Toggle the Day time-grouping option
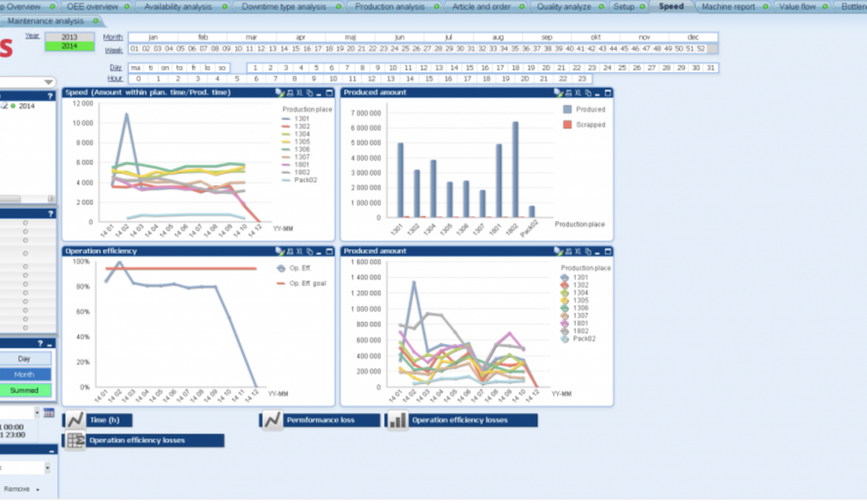This screenshot has width=867, height=504. (24, 359)
